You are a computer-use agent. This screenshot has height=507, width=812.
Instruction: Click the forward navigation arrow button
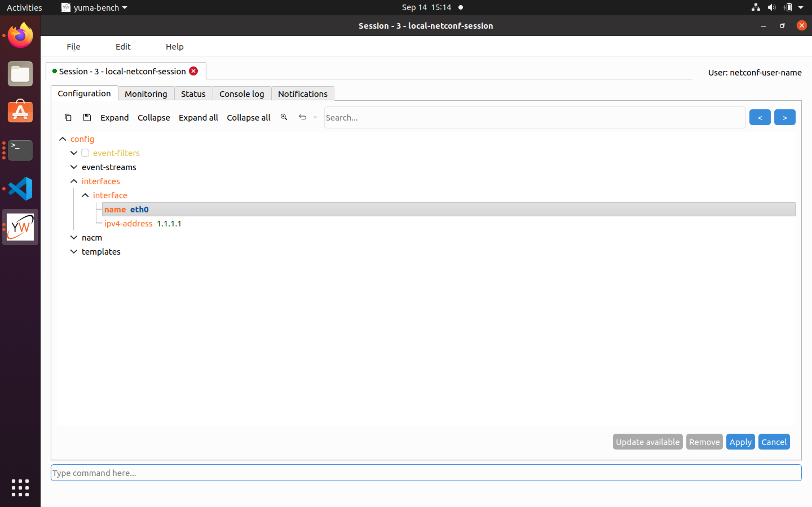click(x=785, y=117)
